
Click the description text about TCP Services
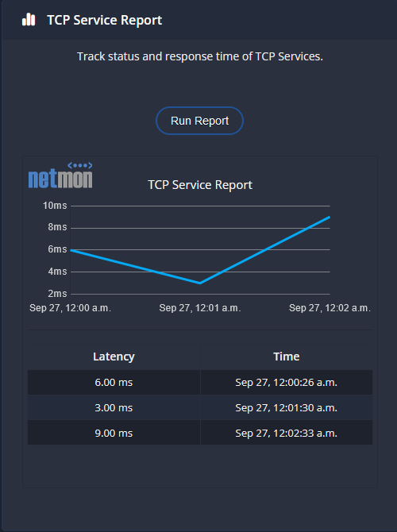click(x=200, y=56)
